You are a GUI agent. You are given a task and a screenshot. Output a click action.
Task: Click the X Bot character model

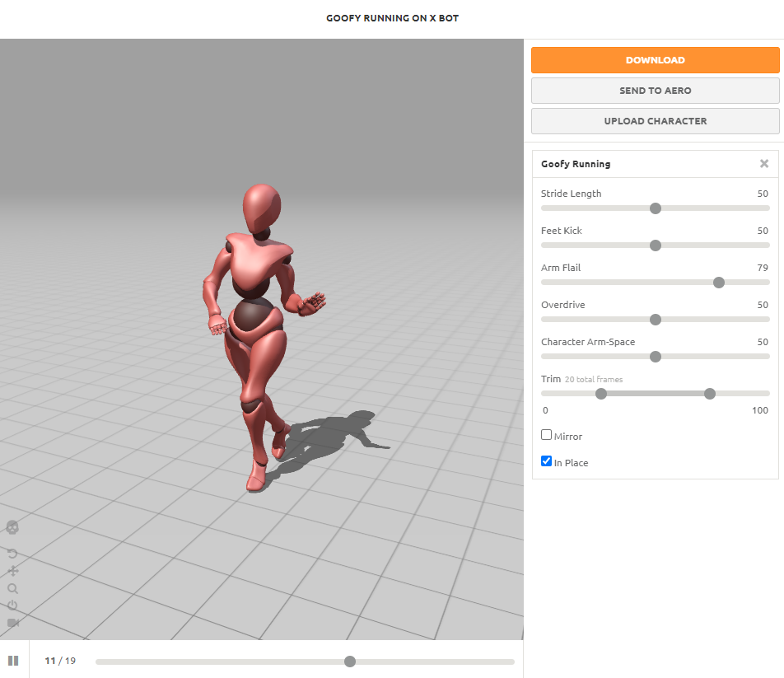pyautogui.click(x=260, y=338)
